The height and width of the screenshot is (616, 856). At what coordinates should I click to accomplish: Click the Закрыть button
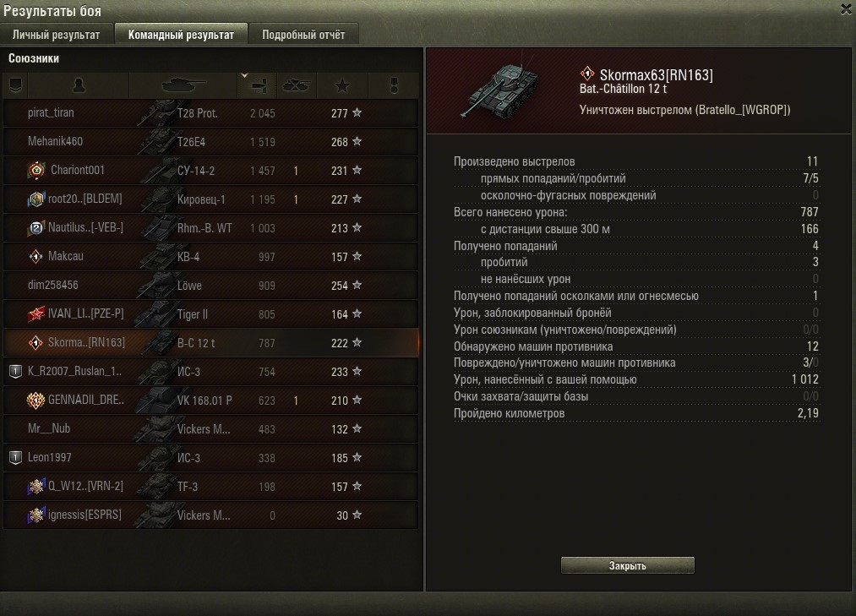coord(627,566)
